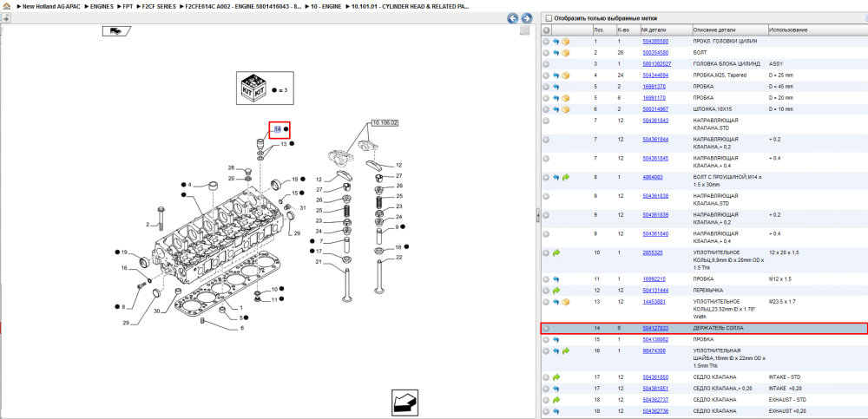This screenshot has width=868, height=419.
Task: Sort by '№ детали' column header
Action: [666, 29]
